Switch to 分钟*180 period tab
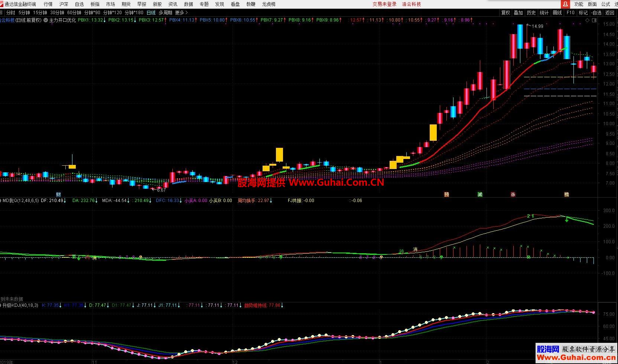The image size is (618, 364). 134,13
